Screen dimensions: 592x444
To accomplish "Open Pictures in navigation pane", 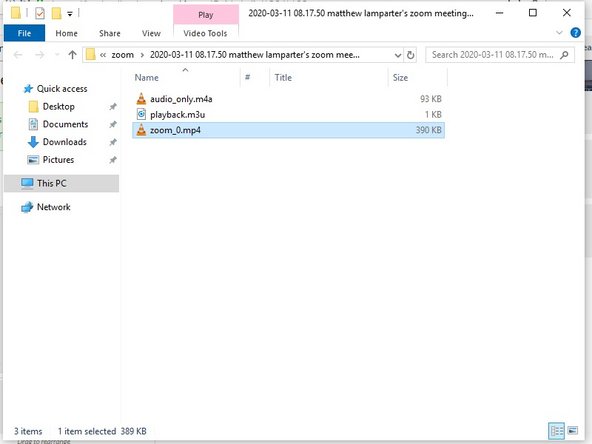I will pos(58,160).
